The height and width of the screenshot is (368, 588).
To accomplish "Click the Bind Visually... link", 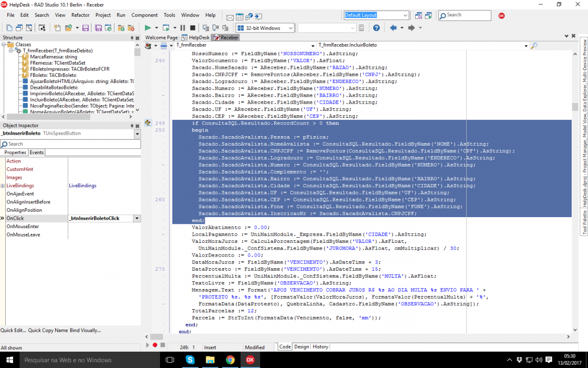I will pos(85,331).
